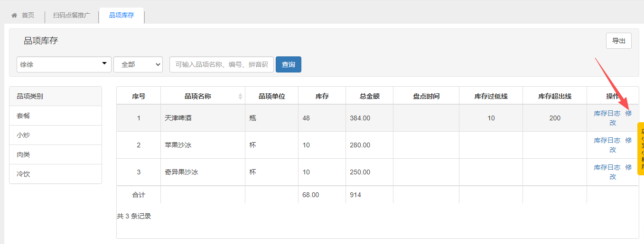Select the 品项库存 tab
644x244 pixels.
(x=121, y=15)
